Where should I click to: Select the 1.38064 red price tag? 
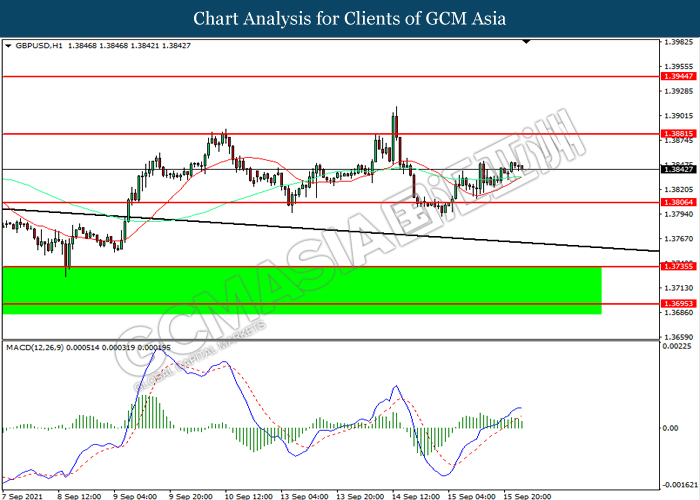pos(677,202)
